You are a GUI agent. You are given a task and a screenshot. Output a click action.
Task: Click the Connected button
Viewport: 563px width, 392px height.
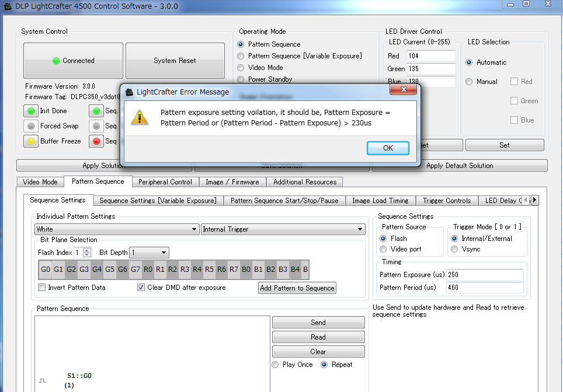(73, 61)
